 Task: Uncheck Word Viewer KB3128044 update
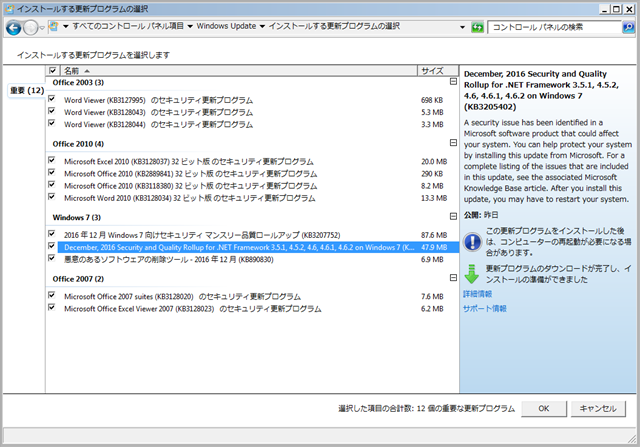click(x=52, y=123)
